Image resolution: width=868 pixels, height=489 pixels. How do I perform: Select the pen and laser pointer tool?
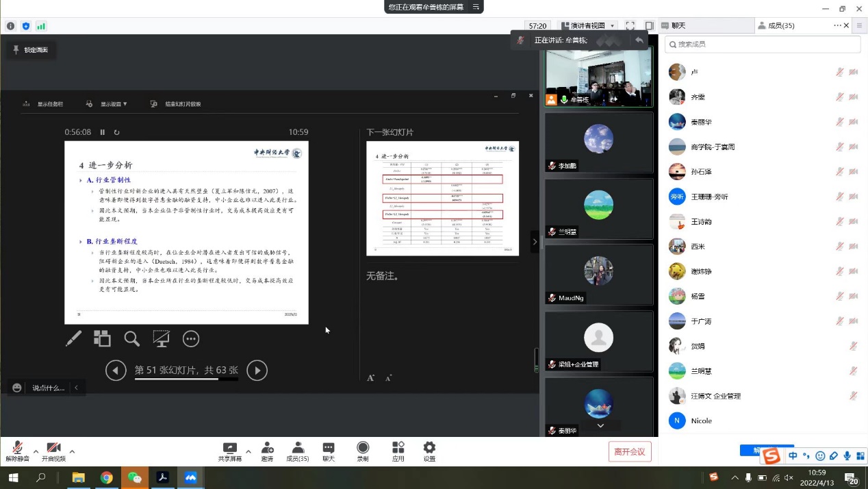click(x=73, y=338)
